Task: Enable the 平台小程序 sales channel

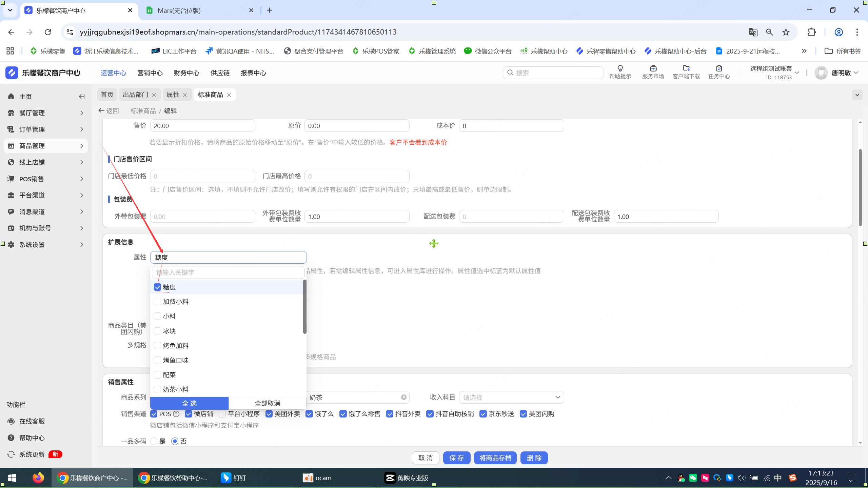Action: tap(222, 414)
